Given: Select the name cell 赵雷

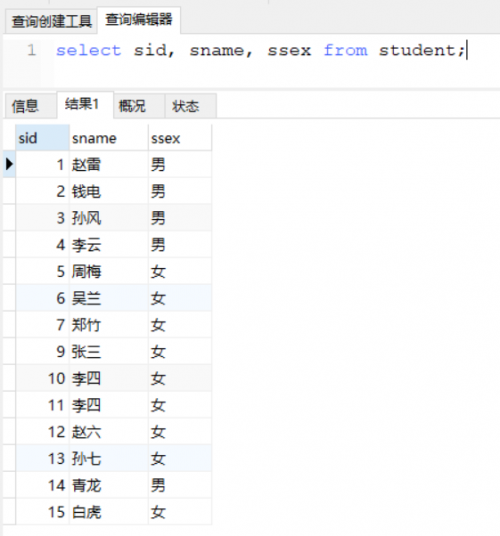Looking at the screenshot, I should 109,165.
